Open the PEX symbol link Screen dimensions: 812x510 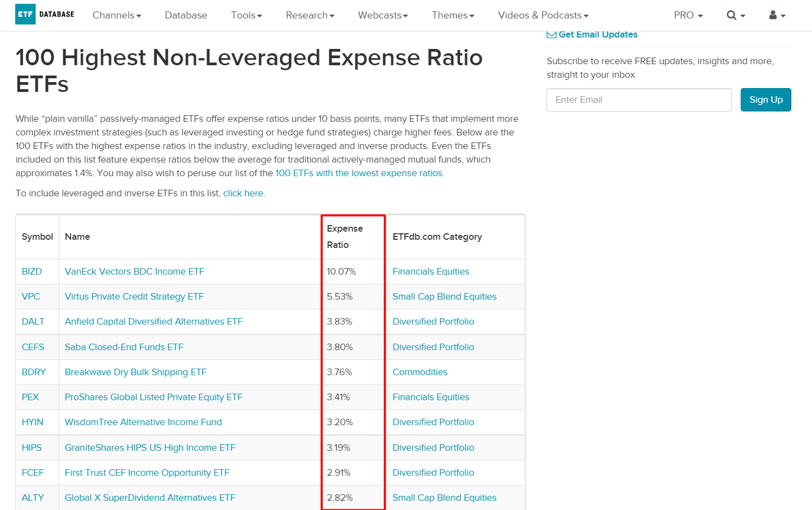tap(30, 397)
